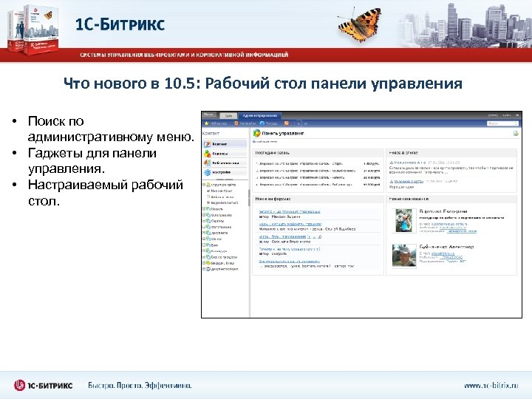Select the Настройки sidebar section
This screenshot has width=532, height=399.
coord(225,172)
